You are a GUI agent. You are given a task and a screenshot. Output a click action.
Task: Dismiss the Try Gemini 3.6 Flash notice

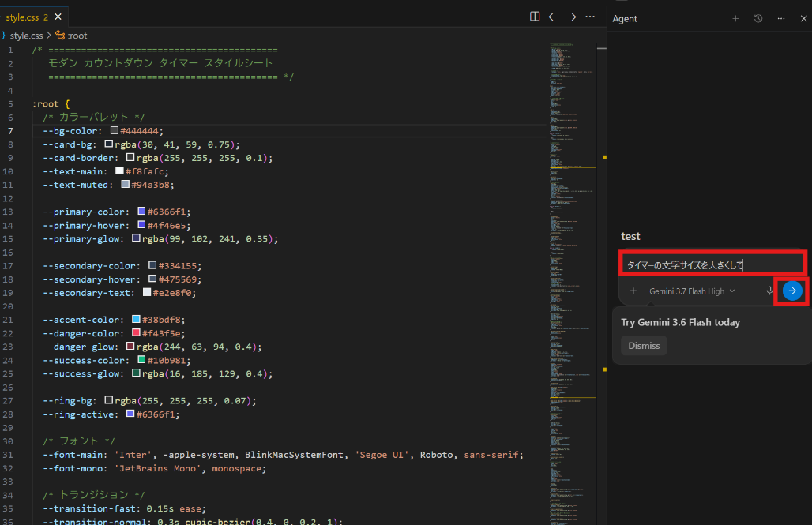(644, 345)
